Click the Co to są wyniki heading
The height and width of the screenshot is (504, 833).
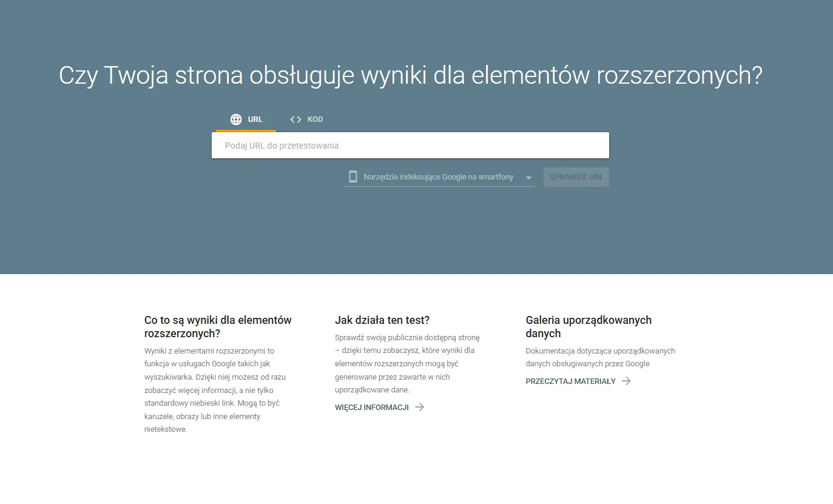click(217, 326)
